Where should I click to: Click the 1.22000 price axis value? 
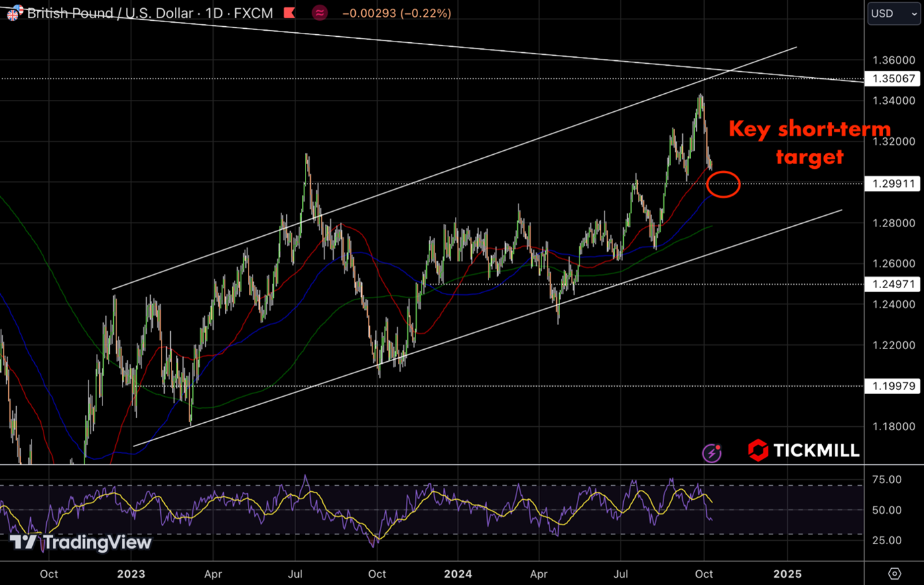[x=894, y=345]
